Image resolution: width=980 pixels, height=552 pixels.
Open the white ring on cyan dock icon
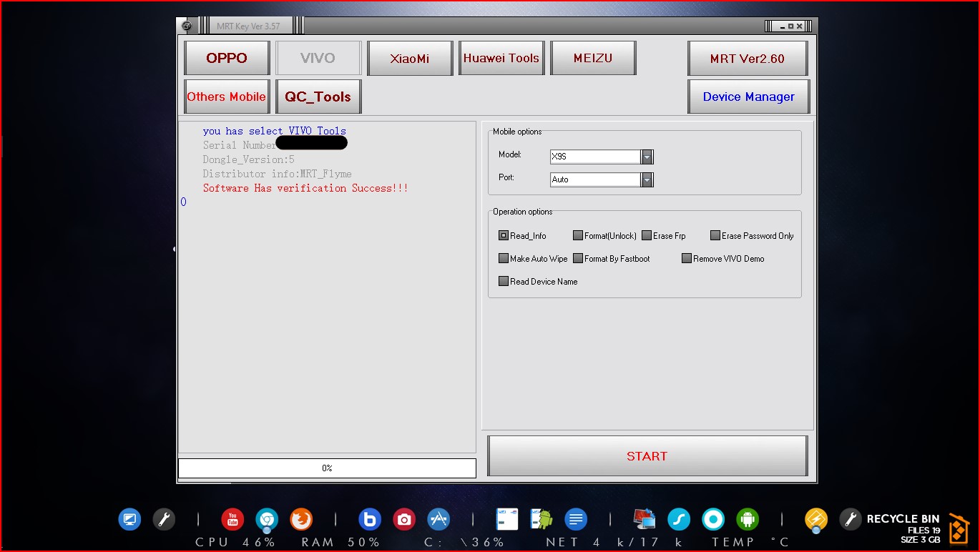point(713,519)
